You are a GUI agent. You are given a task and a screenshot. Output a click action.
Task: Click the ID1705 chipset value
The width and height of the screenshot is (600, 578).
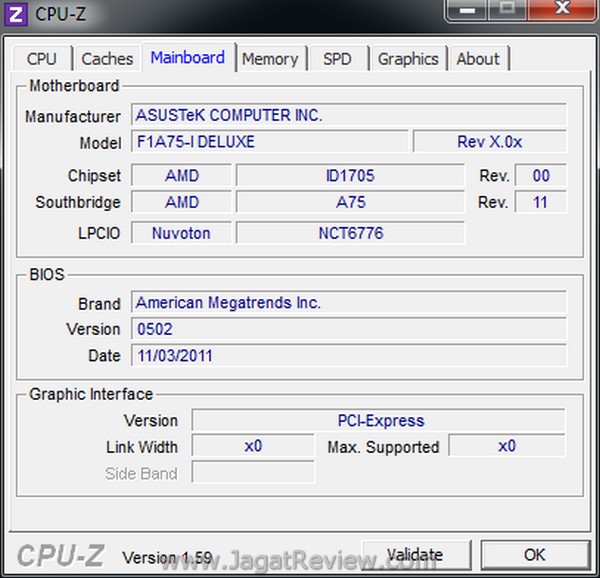350,176
